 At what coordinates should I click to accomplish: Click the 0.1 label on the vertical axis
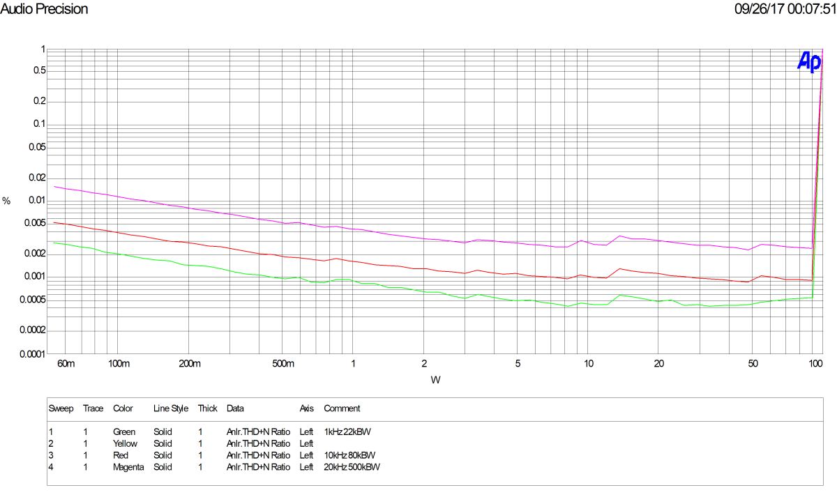click(39, 124)
